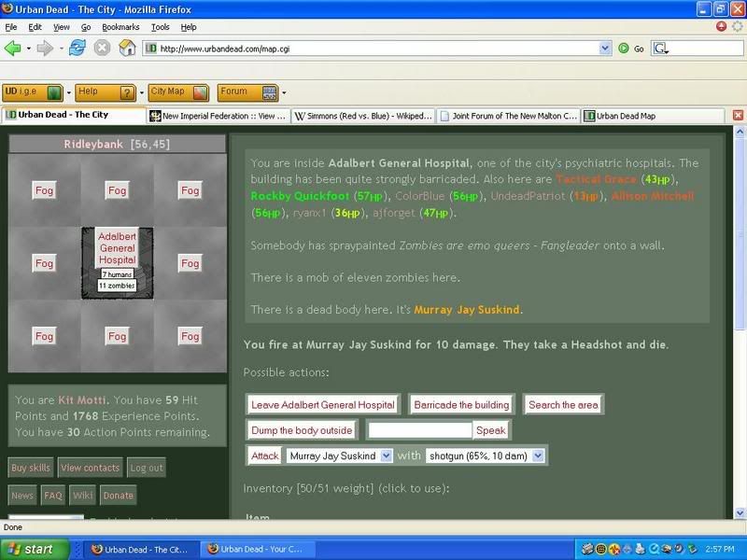The width and height of the screenshot is (747, 560).
Task: Click the red notification icon next to the menu bar
Action: click(721, 27)
